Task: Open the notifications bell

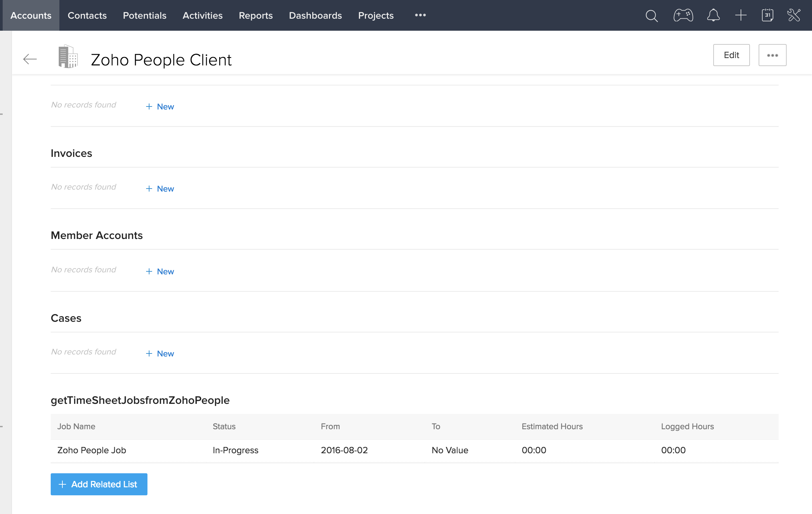Action: [713, 15]
